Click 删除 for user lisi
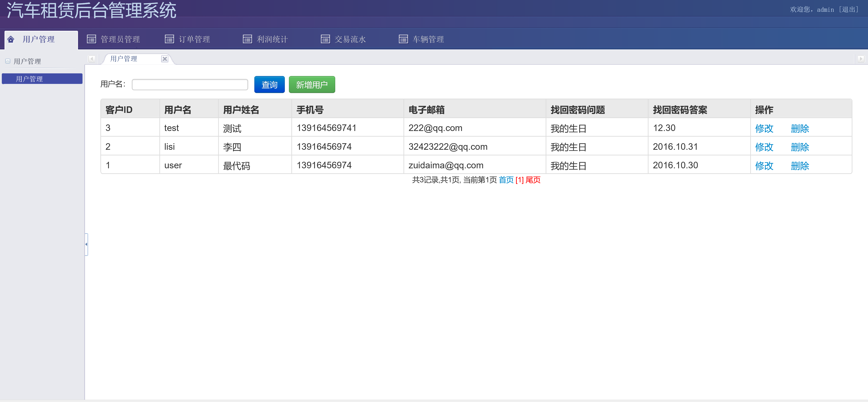This screenshot has height=402, width=868. [x=800, y=147]
